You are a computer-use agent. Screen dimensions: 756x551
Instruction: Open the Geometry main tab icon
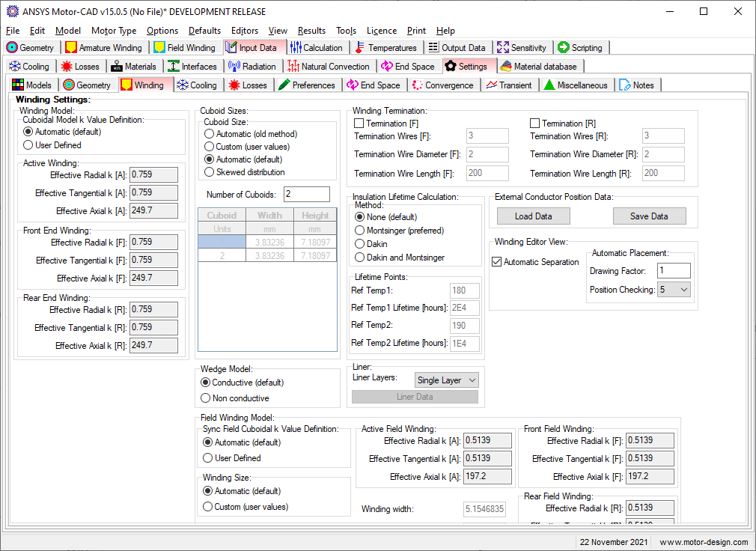click(x=12, y=48)
